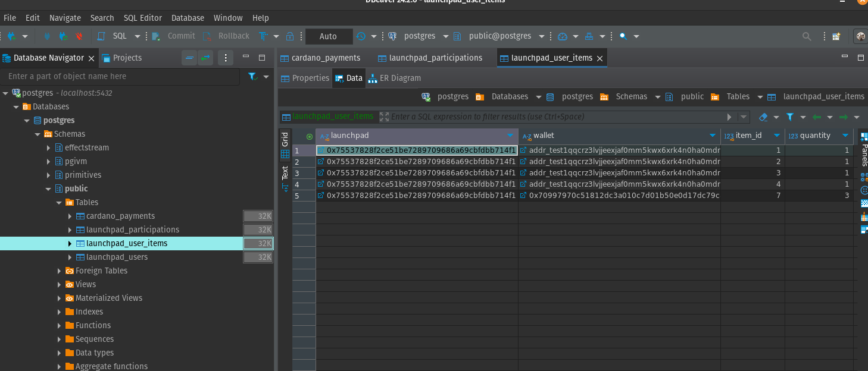Expand the pgivm schema
868x371 pixels.
point(49,161)
